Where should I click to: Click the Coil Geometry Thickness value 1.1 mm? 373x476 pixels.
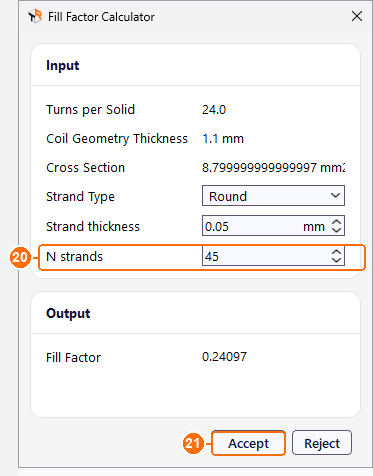click(x=223, y=139)
